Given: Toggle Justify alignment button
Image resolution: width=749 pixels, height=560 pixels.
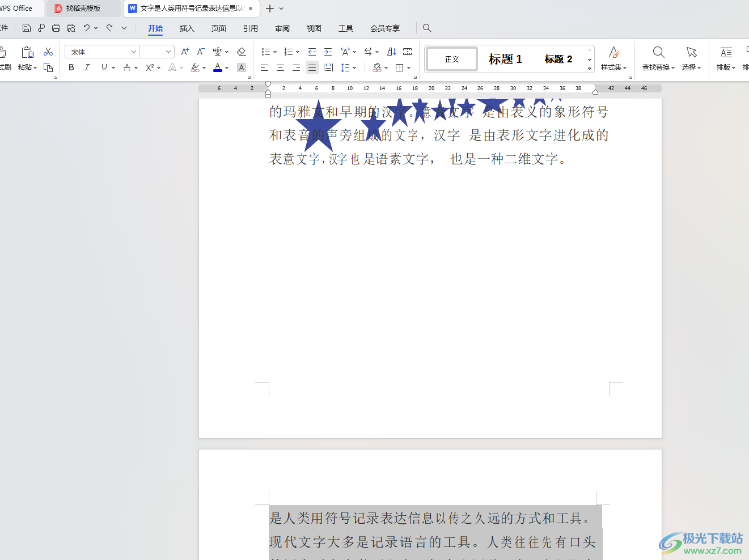Looking at the screenshot, I should (312, 67).
